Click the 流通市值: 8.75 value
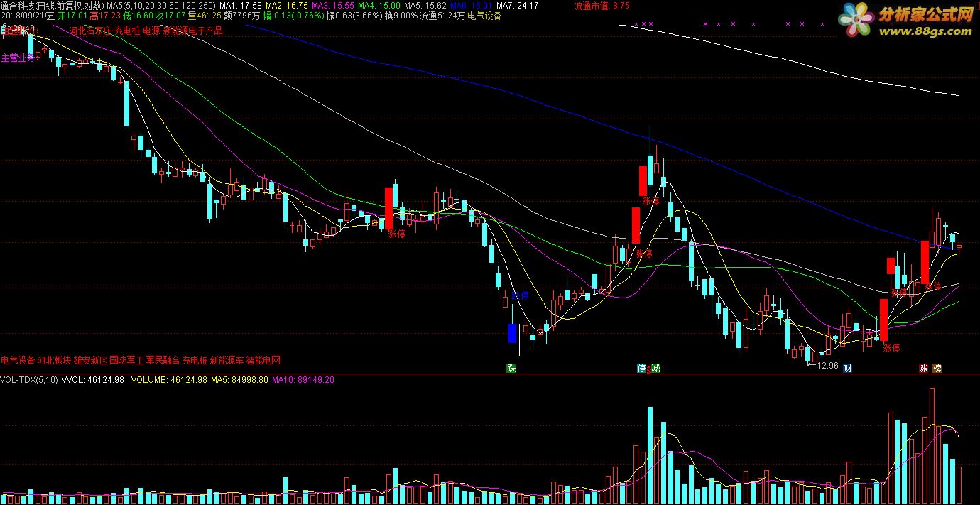The height and width of the screenshot is (505, 980). (602, 6)
